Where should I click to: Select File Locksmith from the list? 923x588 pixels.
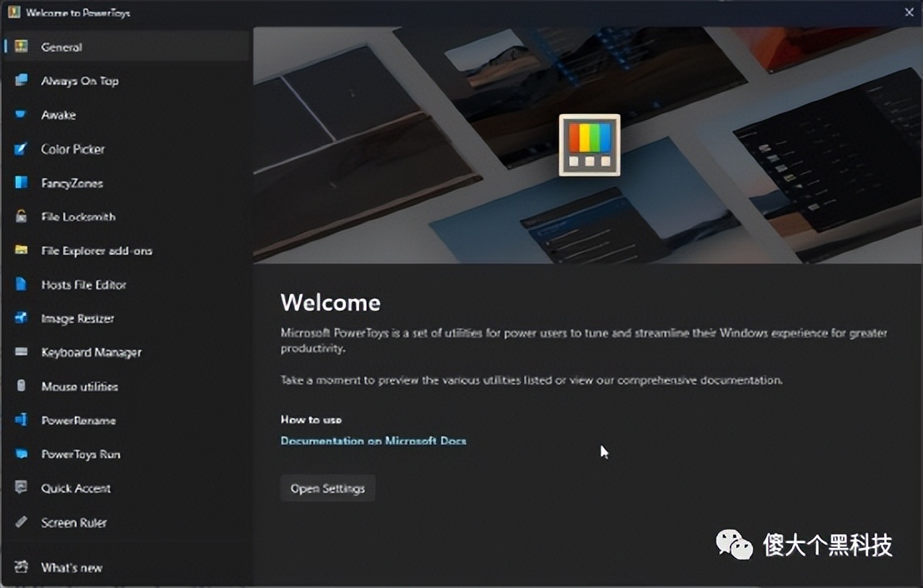(x=126, y=217)
